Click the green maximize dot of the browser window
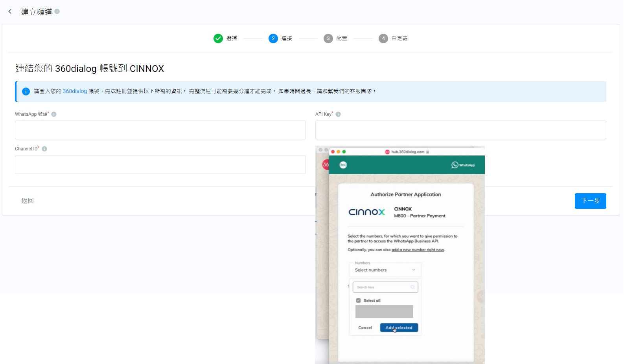The image size is (624, 364). point(344,152)
